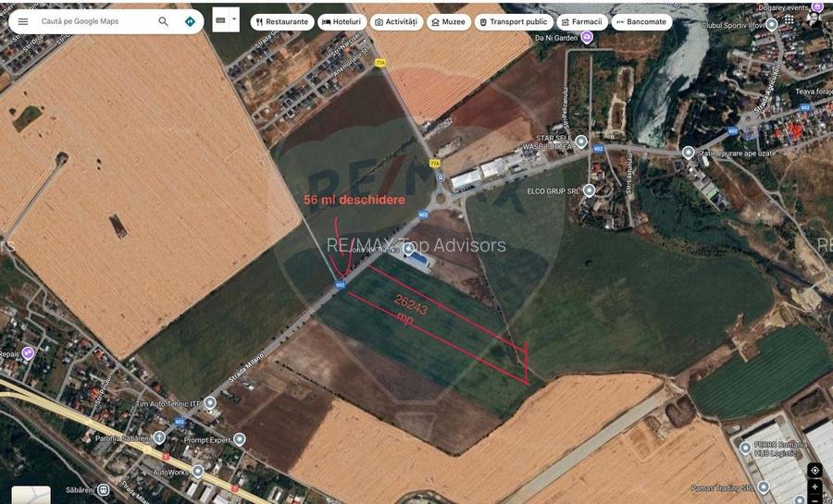This screenshot has width=833, height=504.
Task: Open the Google apps grid icon
Action: point(789,19)
